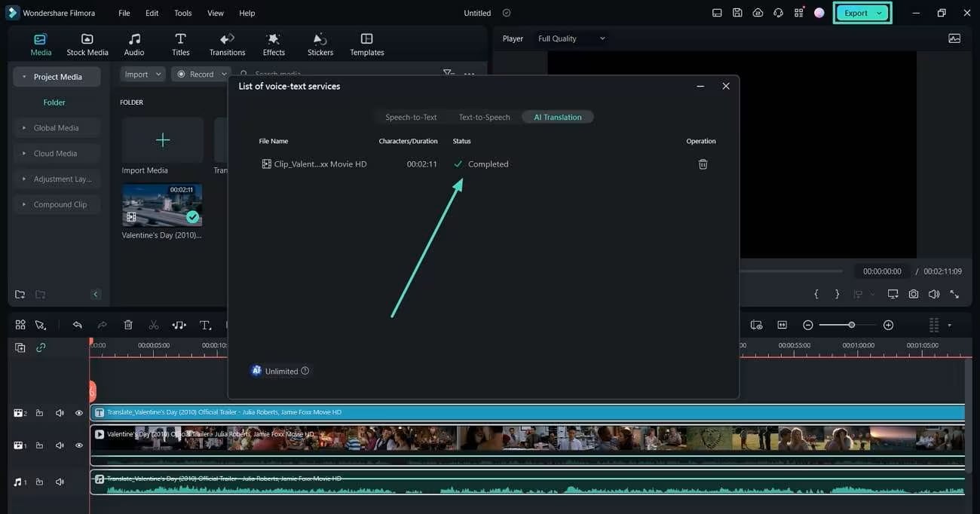Delete the selected timeline clip
The width and height of the screenshot is (980, 514).
tap(128, 325)
